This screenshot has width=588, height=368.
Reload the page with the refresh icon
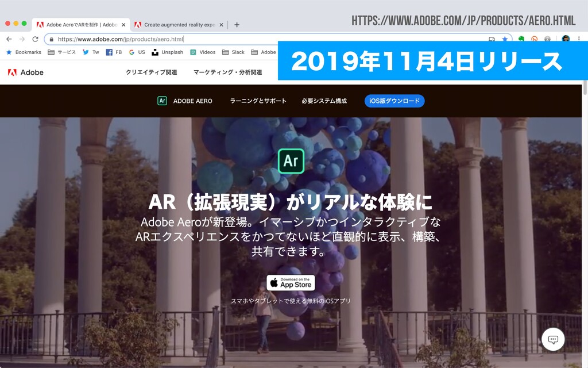pos(35,39)
